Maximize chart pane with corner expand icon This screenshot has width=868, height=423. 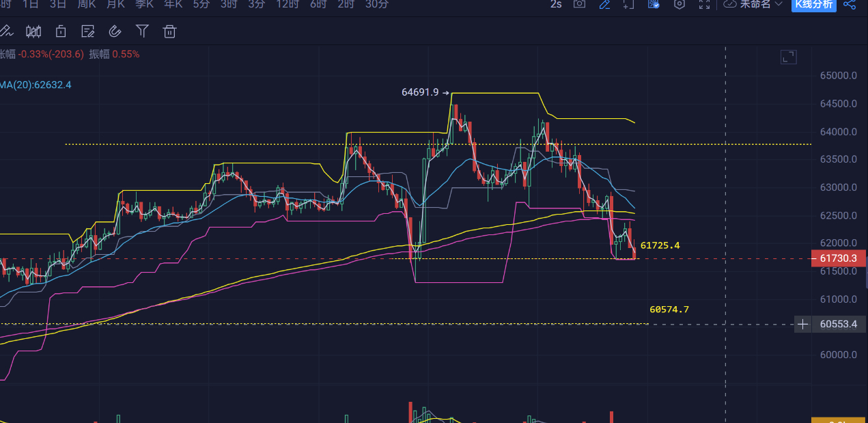pyautogui.click(x=789, y=57)
